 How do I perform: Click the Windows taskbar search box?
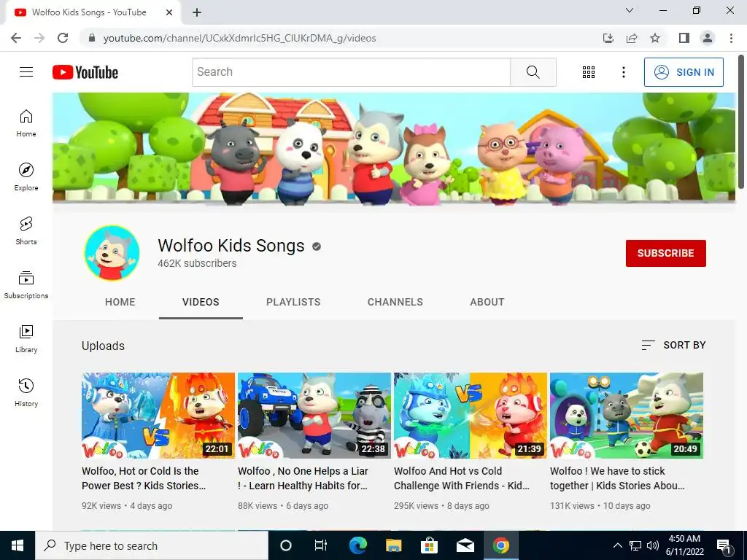(152, 545)
